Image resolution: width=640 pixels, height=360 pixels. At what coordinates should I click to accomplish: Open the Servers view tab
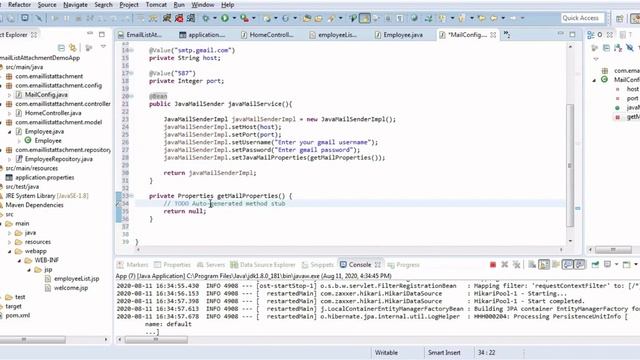pos(211,265)
